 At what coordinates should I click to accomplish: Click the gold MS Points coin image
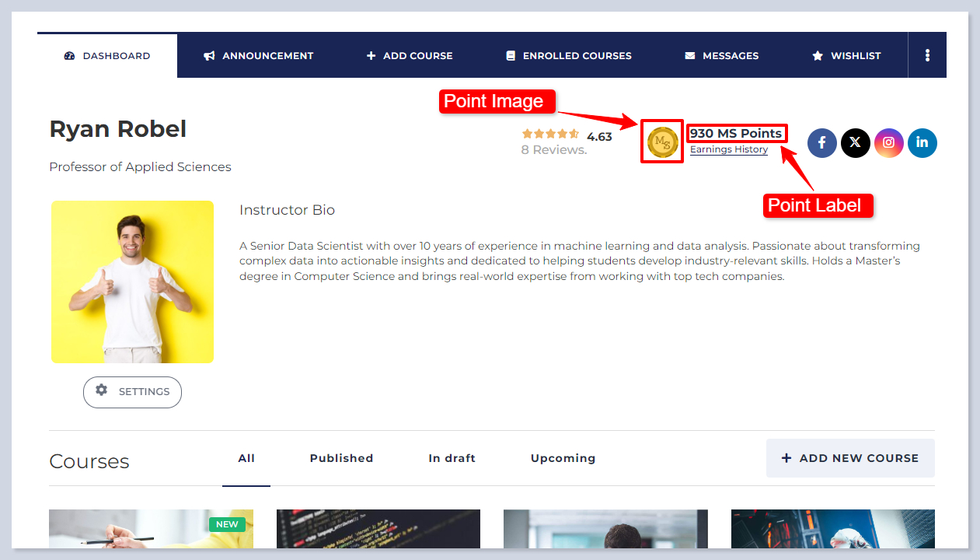tap(662, 142)
